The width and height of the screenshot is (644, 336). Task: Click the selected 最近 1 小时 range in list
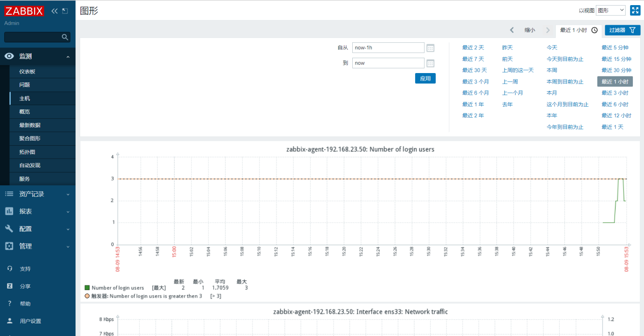(x=615, y=81)
